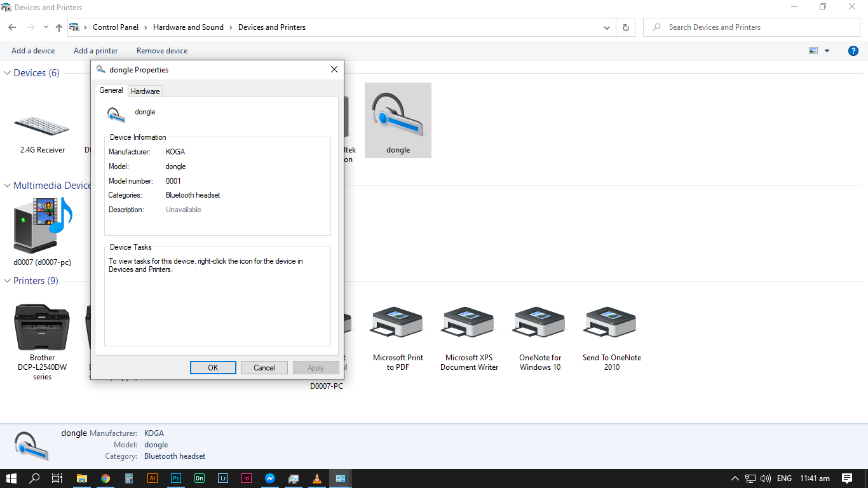The image size is (868, 488).
Task: Open Calculator from the taskbar
Action: click(129, 478)
